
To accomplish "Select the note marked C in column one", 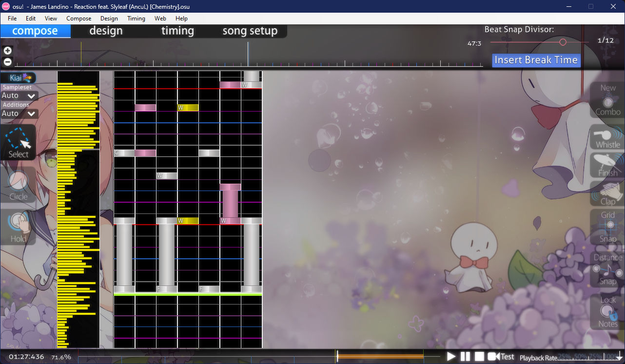I will pos(124,153).
